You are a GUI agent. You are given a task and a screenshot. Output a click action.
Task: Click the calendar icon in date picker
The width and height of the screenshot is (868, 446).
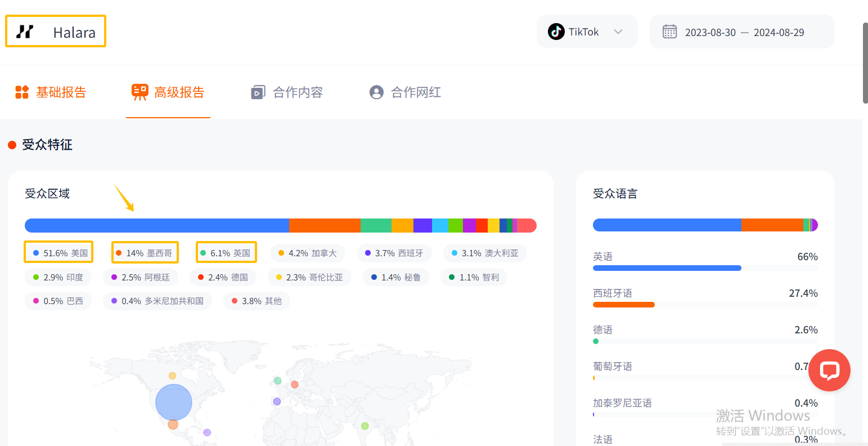[669, 32]
